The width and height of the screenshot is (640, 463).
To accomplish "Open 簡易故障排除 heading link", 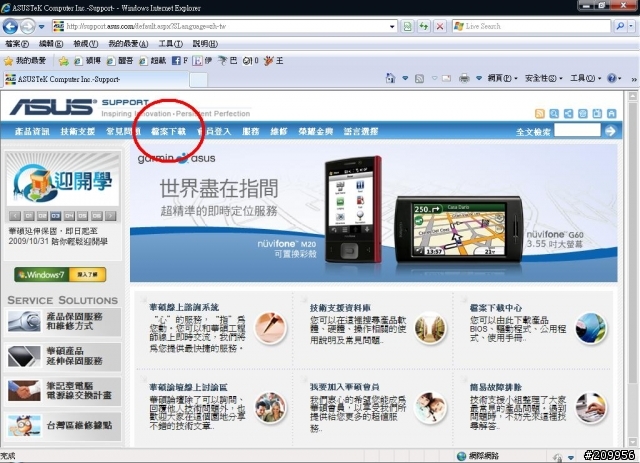I will click(x=496, y=387).
